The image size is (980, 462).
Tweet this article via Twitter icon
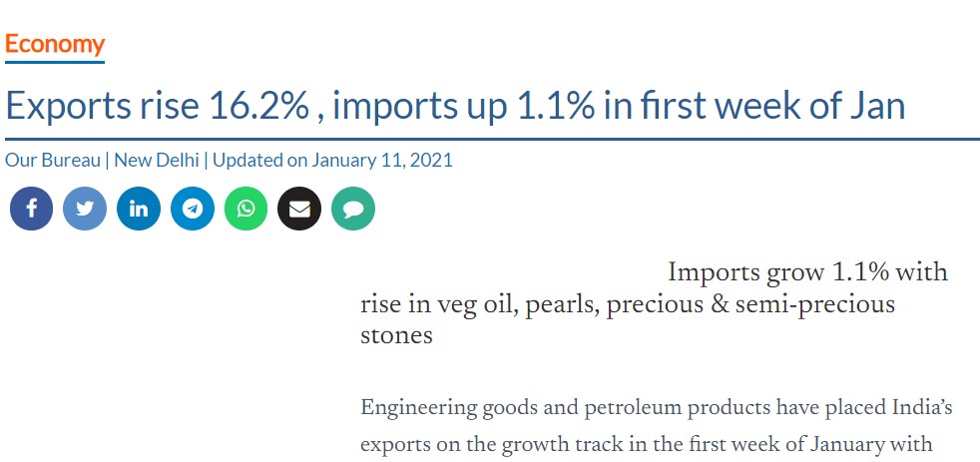(85, 209)
